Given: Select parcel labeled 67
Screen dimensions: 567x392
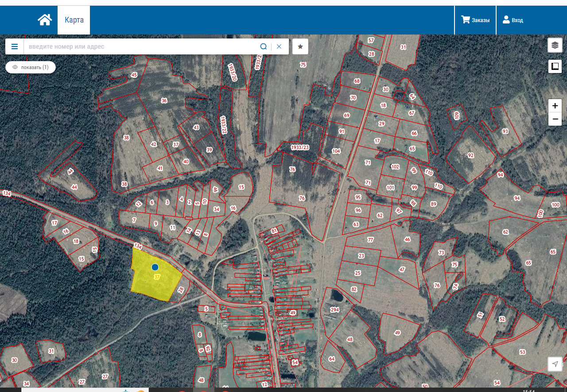Looking at the screenshot, I should point(412,113).
